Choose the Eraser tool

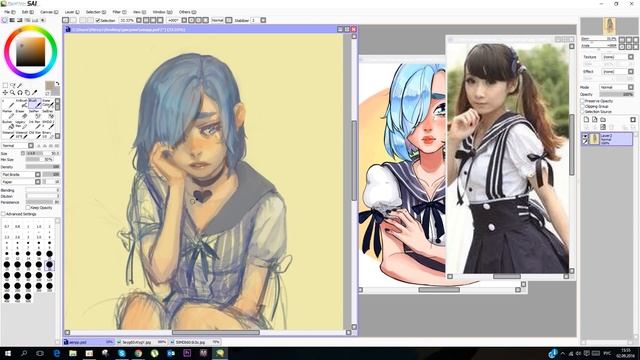tap(22, 114)
